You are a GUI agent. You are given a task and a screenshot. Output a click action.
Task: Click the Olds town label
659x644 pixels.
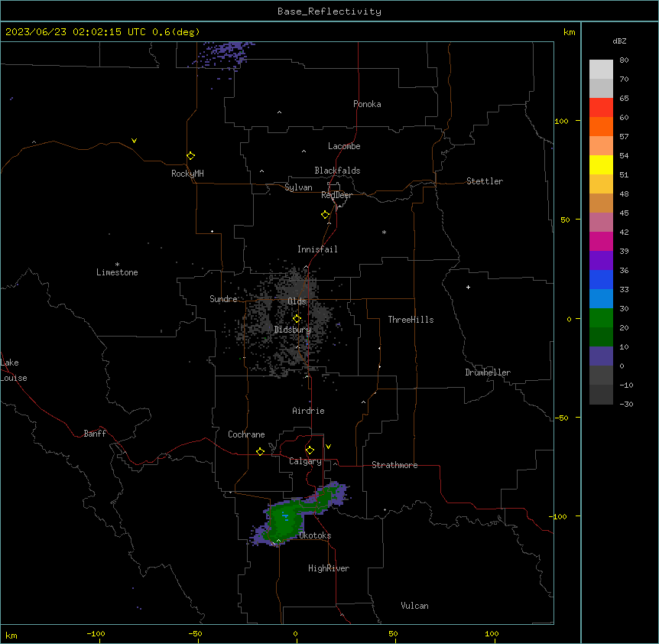297,301
